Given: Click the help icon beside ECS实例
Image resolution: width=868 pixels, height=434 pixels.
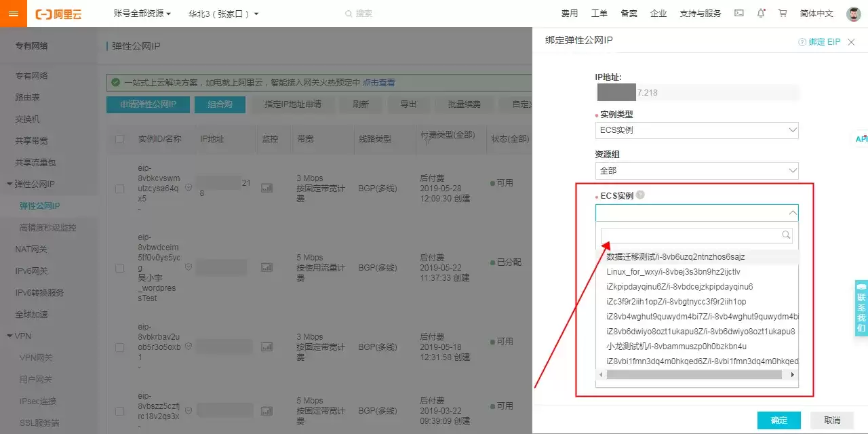Looking at the screenshot, I should 640,195.
